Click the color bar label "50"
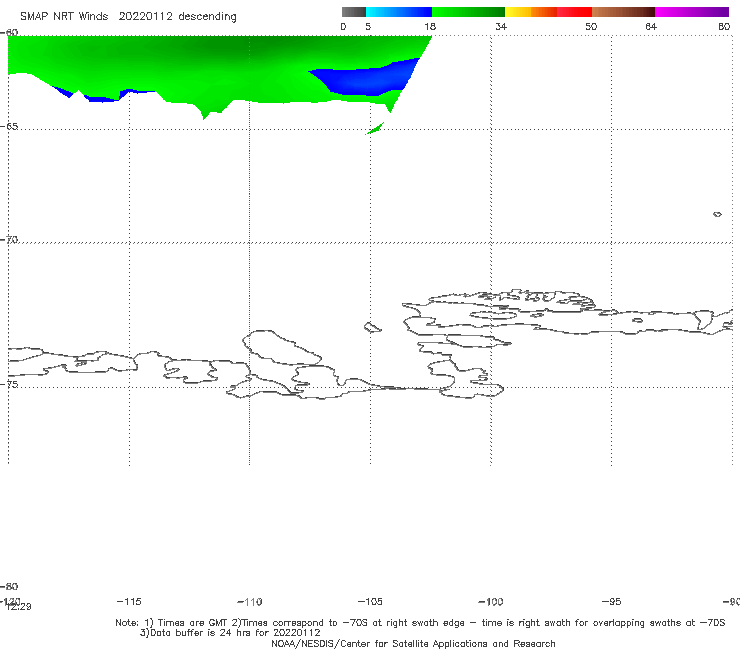 pos(591,27)
